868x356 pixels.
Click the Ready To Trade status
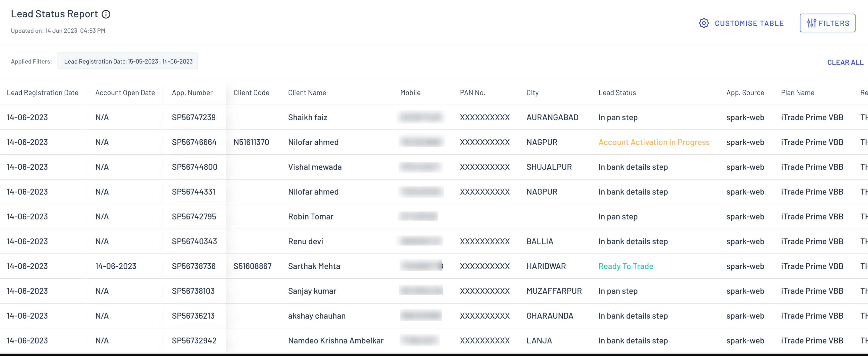[x=626, y=266]
